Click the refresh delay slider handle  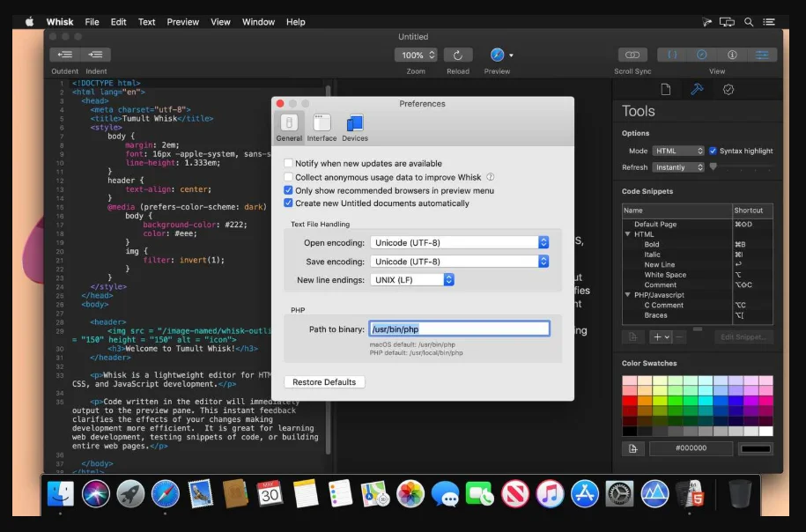pos(713,166)
